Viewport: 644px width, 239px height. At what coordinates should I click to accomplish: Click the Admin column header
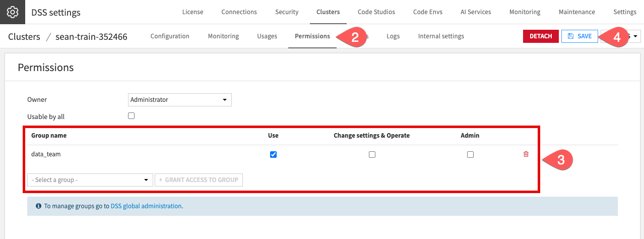pos(470,136)
